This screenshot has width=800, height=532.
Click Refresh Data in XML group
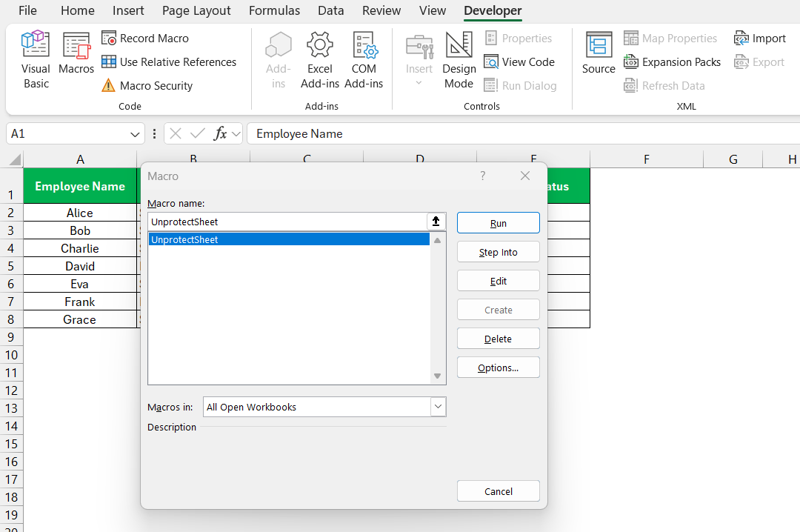(664, 85)
